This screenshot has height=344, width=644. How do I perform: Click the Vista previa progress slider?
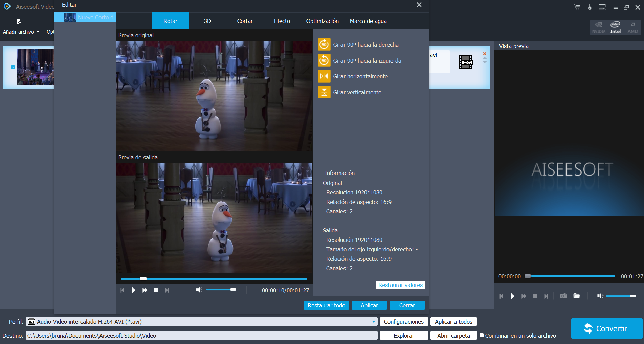pos(570,276)
